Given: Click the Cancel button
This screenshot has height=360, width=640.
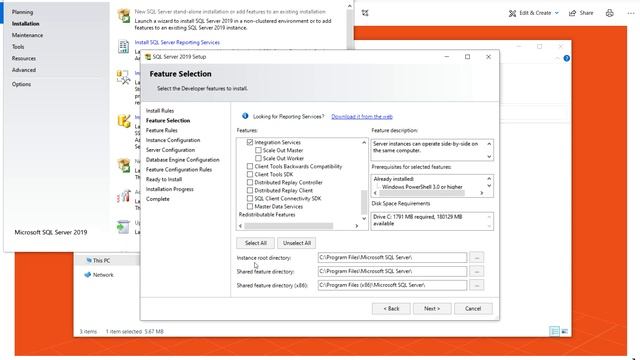Looking at the screenshot, I should click(473, 309).
